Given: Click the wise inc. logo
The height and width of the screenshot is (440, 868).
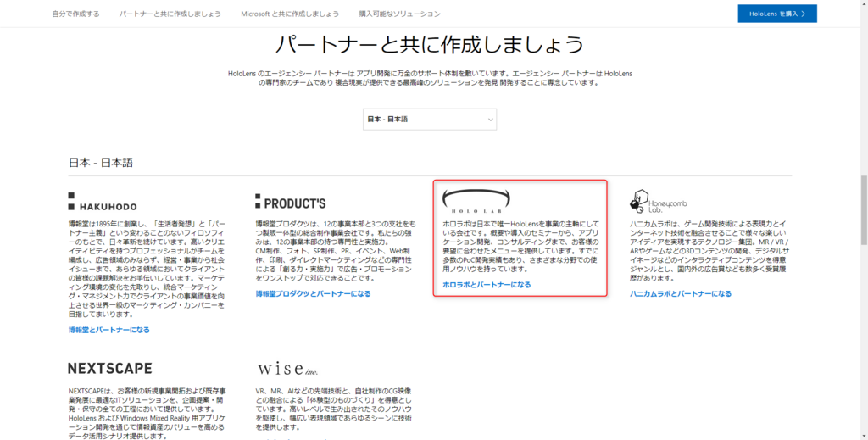Looking at the screenshot, I should pos(287,368).
